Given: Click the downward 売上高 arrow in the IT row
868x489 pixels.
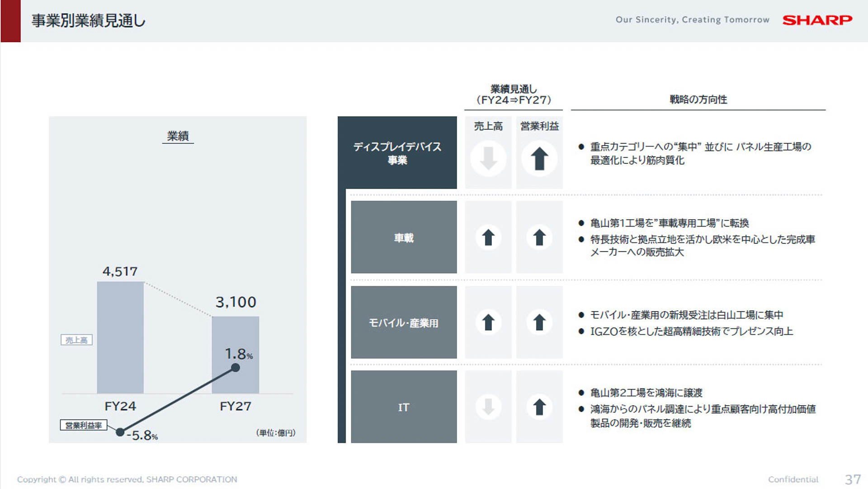Looking at the screenshot, I should 488,406.
